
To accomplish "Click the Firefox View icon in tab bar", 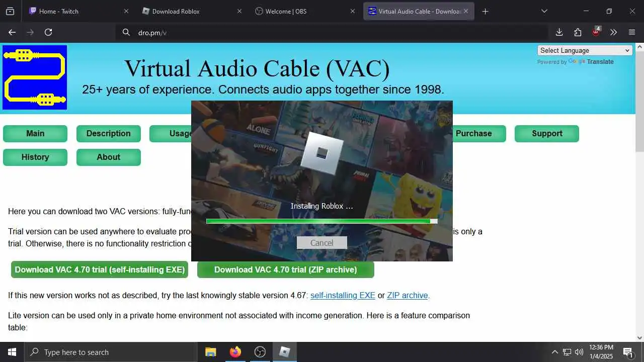I will click(10, 11).
